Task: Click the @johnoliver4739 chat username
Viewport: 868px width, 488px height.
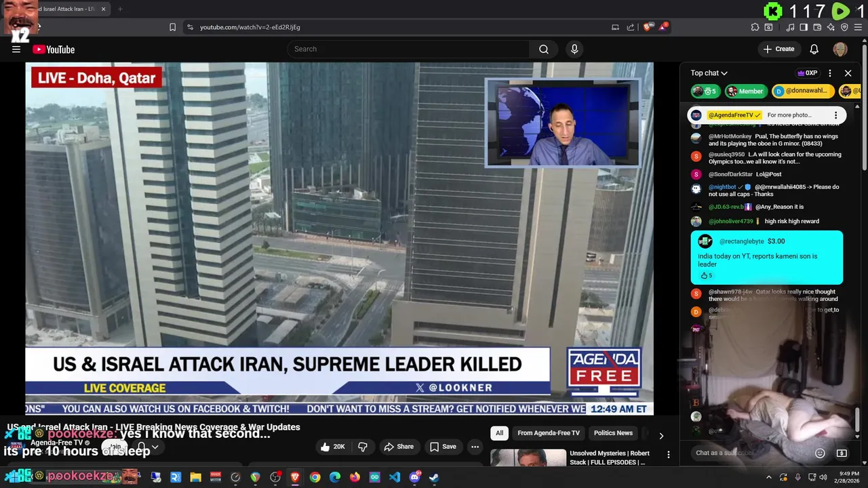Action: point(731,221)
